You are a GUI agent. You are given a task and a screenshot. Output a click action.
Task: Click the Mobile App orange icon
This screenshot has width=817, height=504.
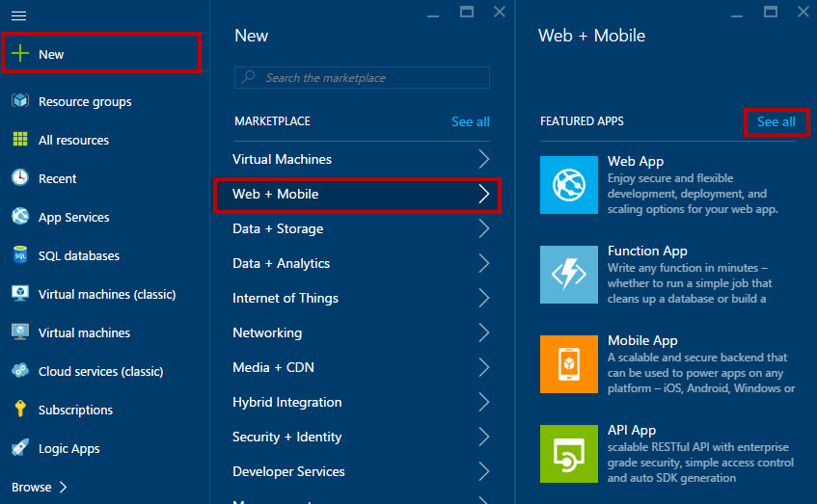pos(569,364)
